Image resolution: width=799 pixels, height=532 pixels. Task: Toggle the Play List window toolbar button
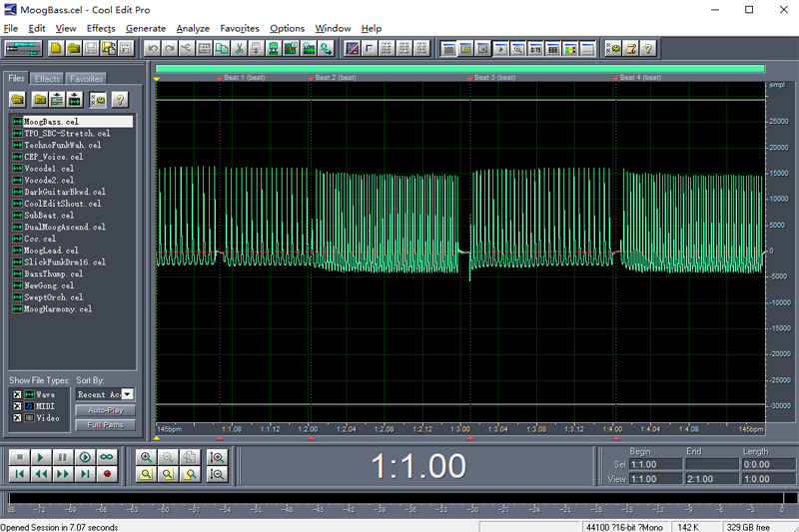483,48
